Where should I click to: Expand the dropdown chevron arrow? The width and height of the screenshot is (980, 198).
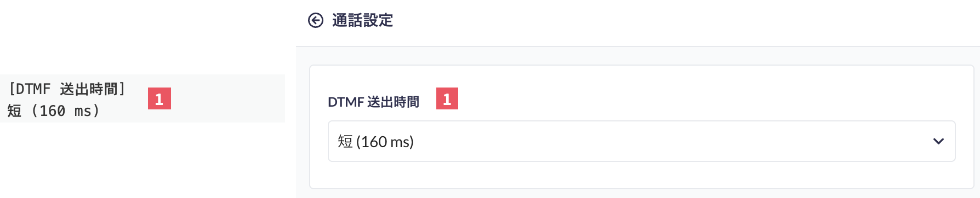tap(938, 141)
